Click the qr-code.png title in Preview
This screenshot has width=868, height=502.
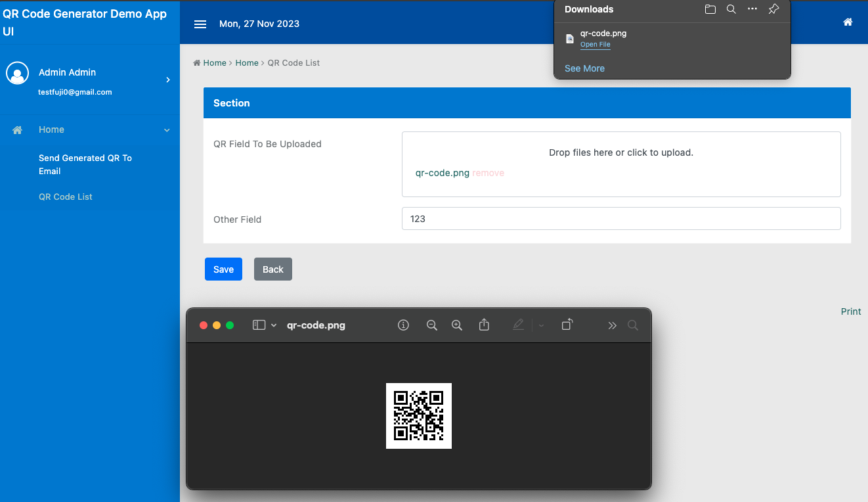[316, 325]
